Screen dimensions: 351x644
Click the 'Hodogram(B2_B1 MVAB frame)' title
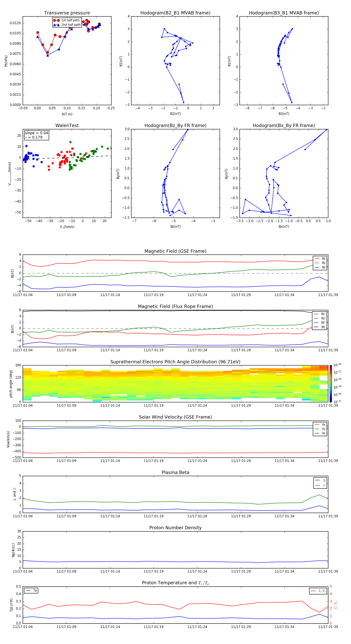click(x=175, y=13)
